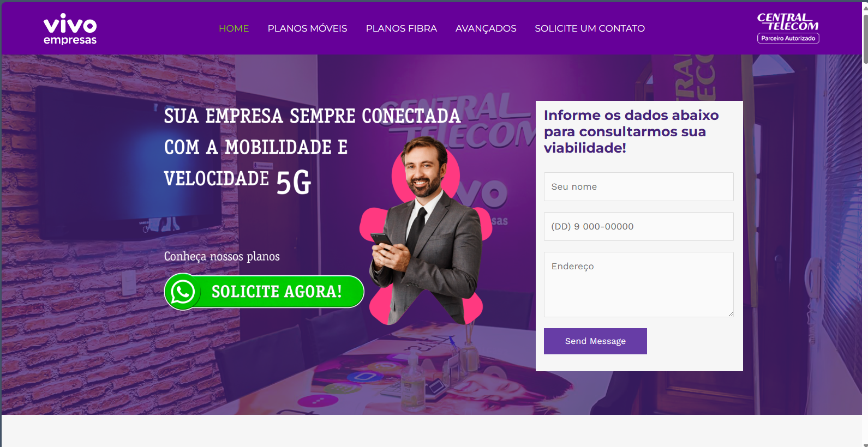Open the HOME menu item

point(234,28)
